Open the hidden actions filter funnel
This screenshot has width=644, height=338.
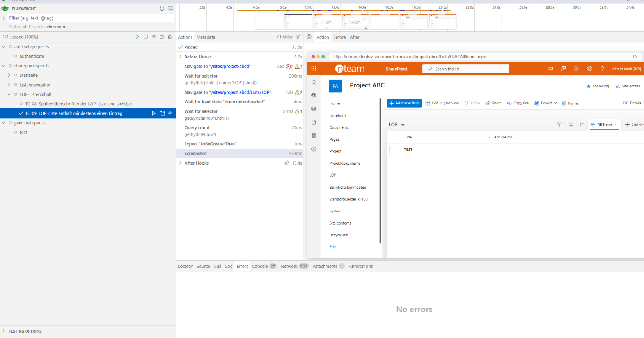point(298,37)
